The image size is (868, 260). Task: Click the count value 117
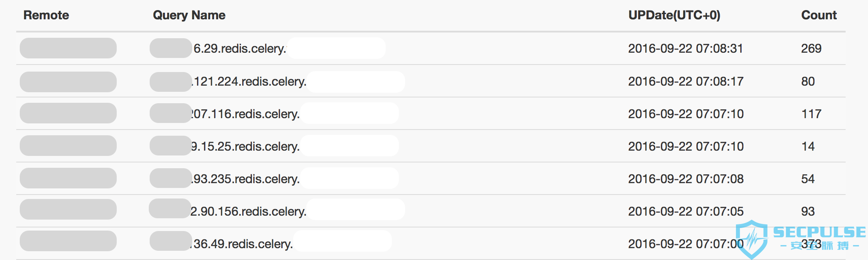tap(811, 114)
